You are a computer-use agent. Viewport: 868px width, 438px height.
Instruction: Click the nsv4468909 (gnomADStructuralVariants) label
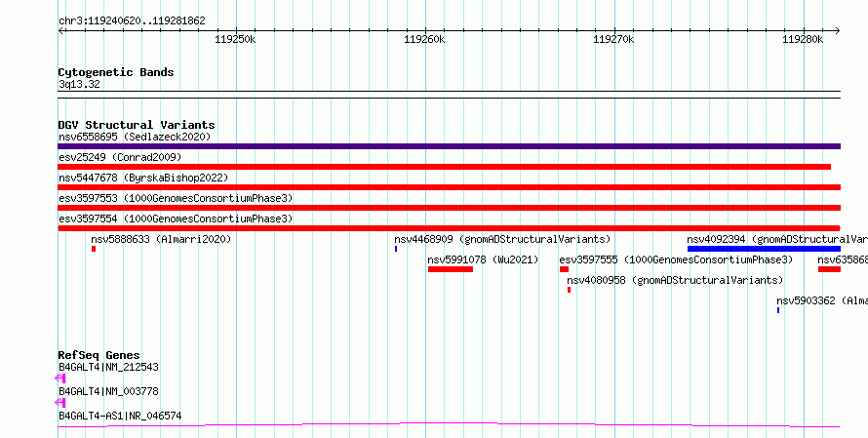click(x=502, y=239)
